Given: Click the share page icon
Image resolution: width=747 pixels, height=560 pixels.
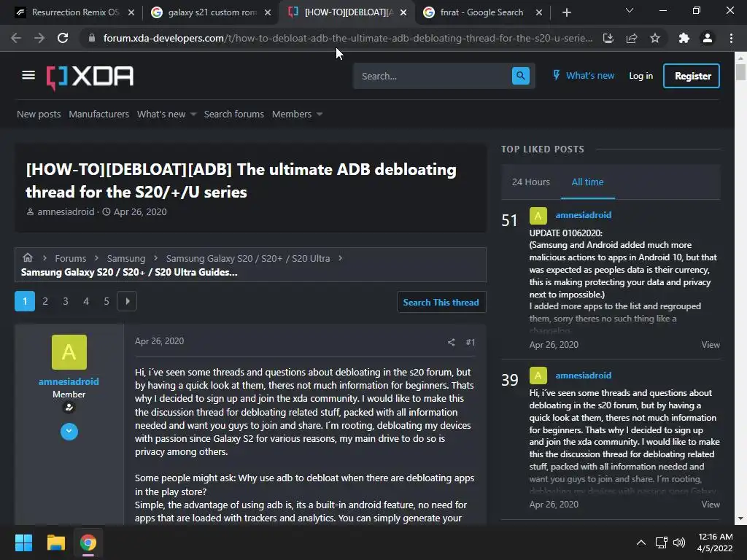Looking at the screenshot, I should coord(632,38).
